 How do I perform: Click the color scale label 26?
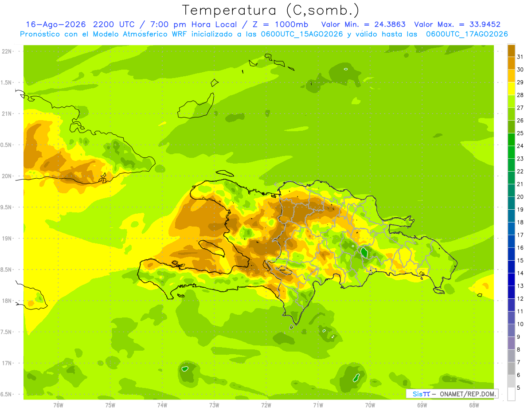coord(520,121)
